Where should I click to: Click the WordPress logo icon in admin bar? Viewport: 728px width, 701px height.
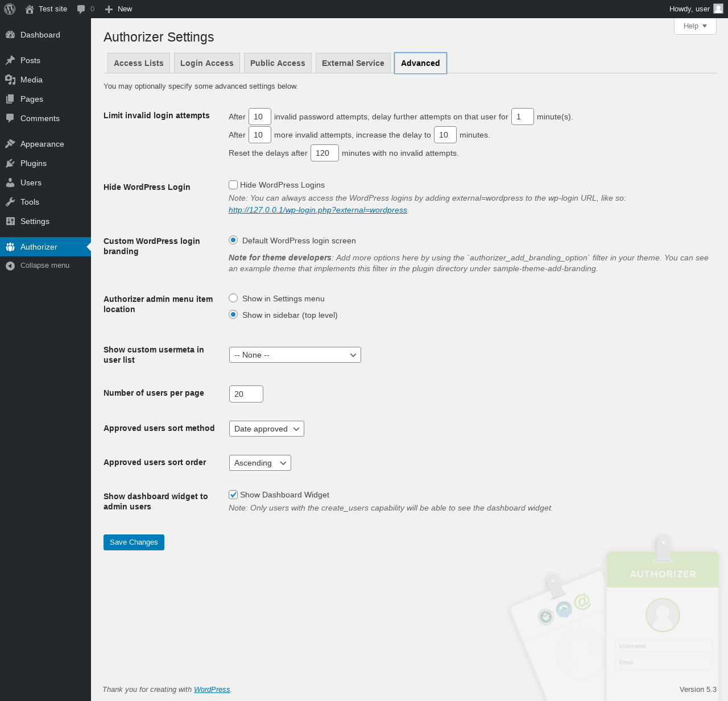10,9
